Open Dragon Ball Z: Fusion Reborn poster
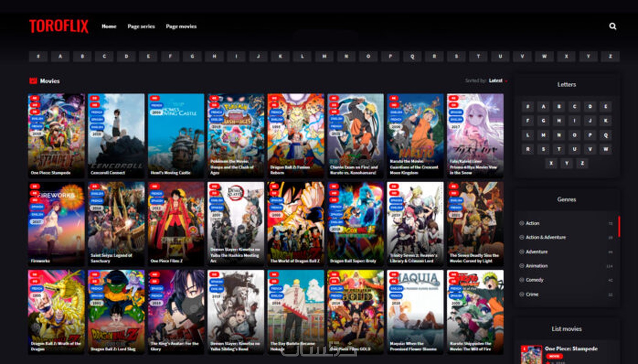The image size is (638, 364). (x=296, y=136)
